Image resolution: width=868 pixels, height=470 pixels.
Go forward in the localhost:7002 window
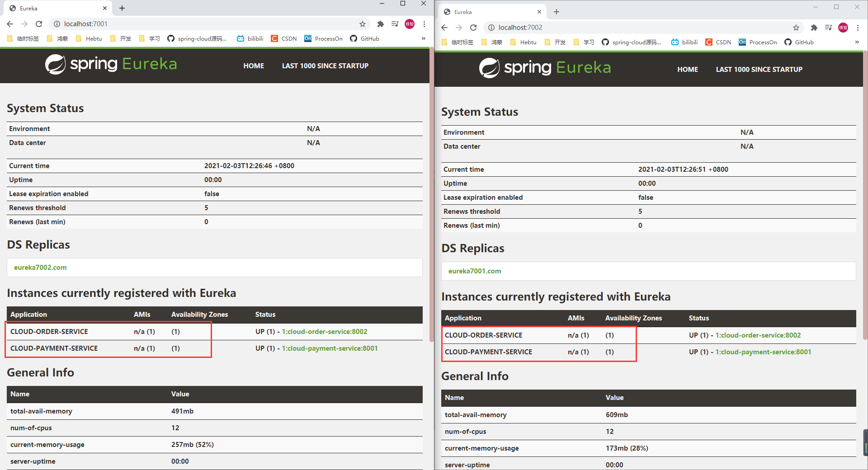459,28
